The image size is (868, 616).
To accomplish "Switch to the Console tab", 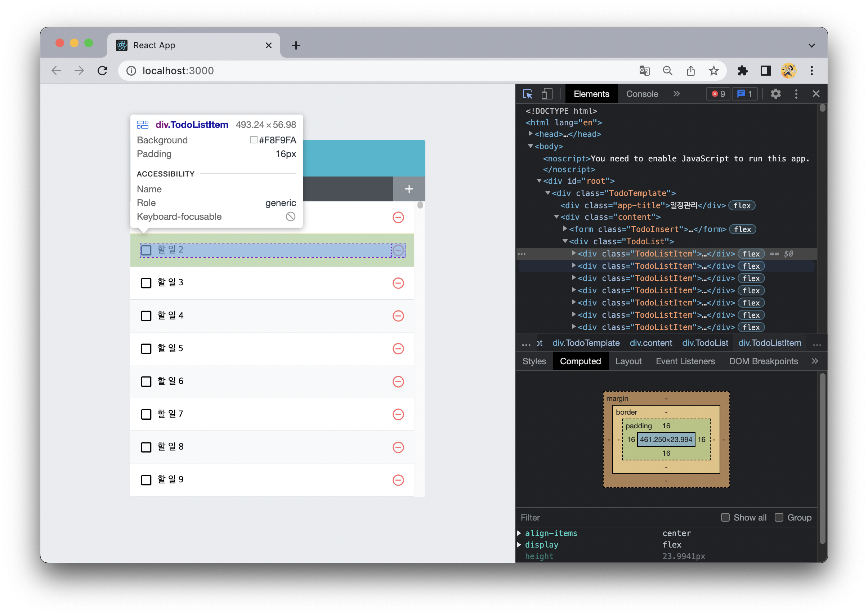I will pyautogui.click(x=641, y=94).
